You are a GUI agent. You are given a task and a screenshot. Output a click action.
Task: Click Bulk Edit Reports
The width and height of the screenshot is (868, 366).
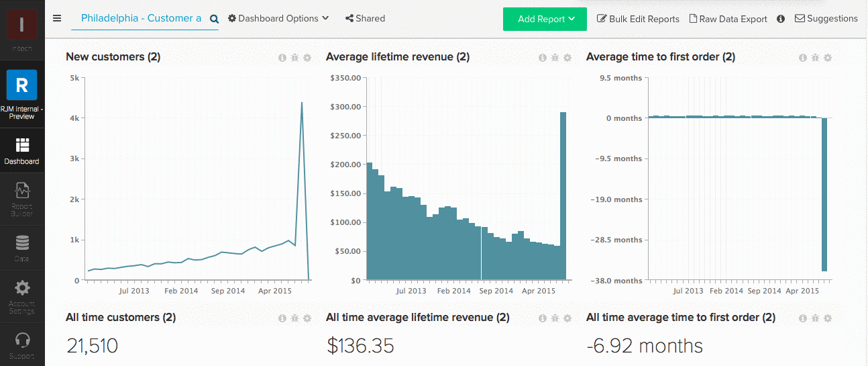(x=638, y=19)
